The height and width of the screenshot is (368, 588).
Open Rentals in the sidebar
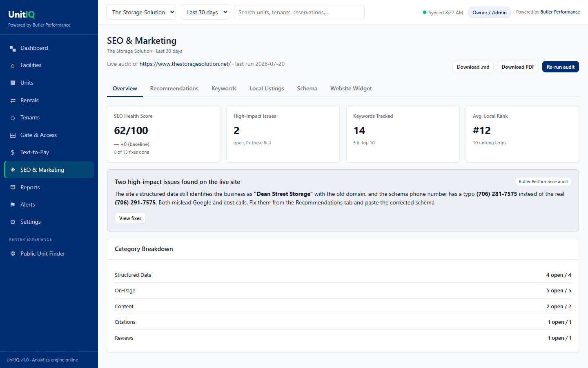[49, 100]
